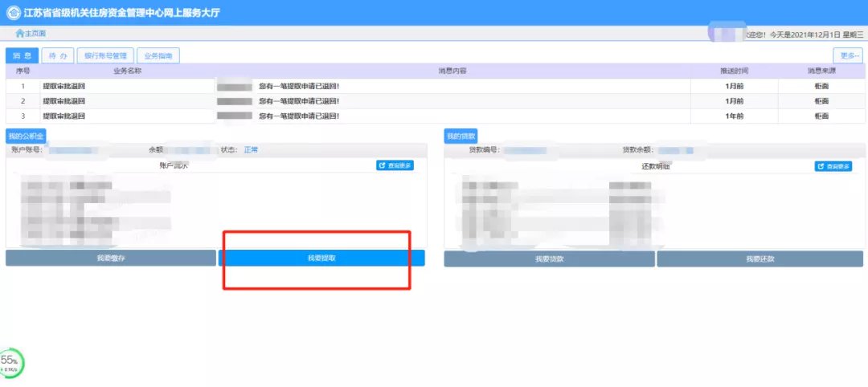
Task: Click the housing fund center logo icon
Action: [13, 12]
